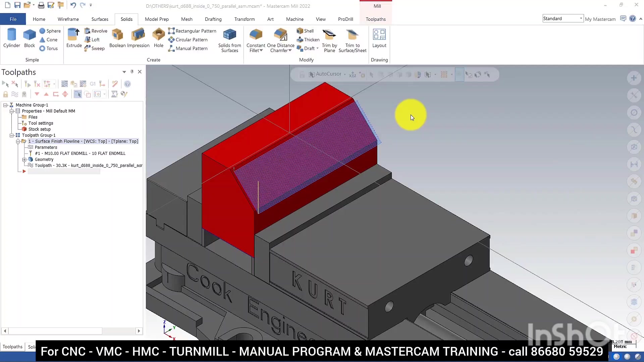Image resolution: width=644 pixels, height=362 pixels.
Task: Toggle posting (ghost) on selected operations
Action: 24,94
